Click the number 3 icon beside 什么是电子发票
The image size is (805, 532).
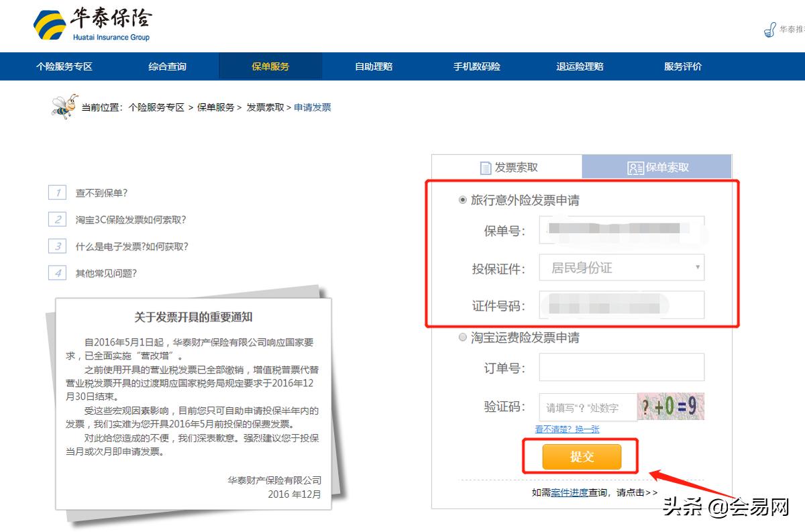(58, 246)
